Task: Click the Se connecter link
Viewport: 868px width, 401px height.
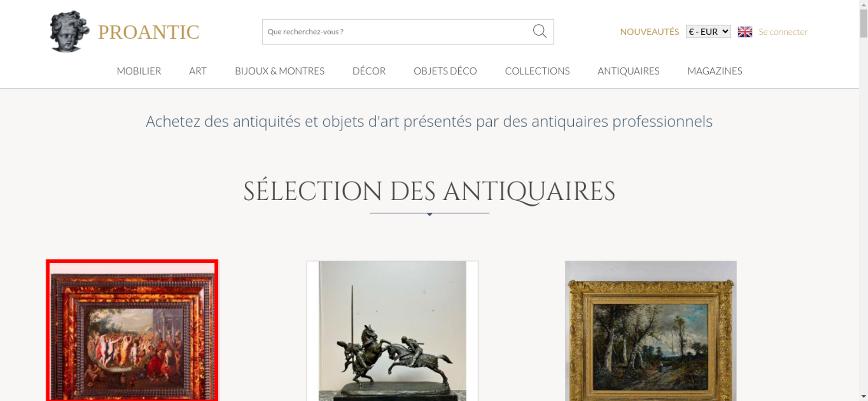Action: coord(783,32)
